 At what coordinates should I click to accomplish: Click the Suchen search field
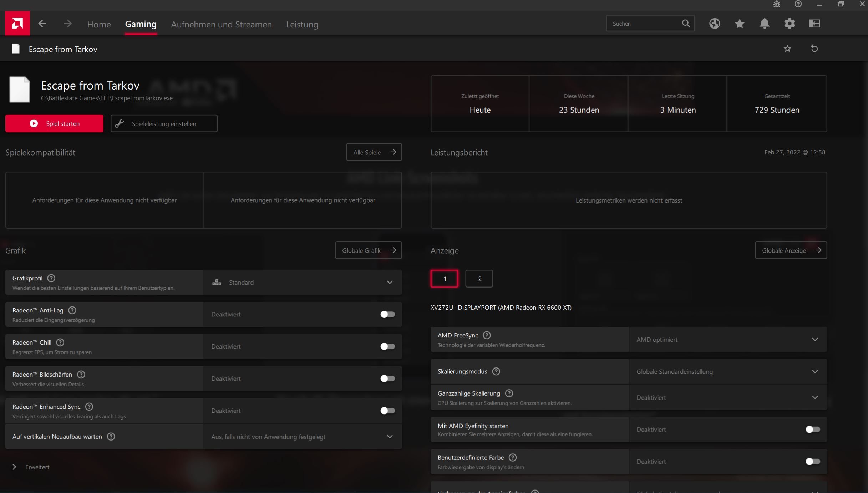coord(644,24)
